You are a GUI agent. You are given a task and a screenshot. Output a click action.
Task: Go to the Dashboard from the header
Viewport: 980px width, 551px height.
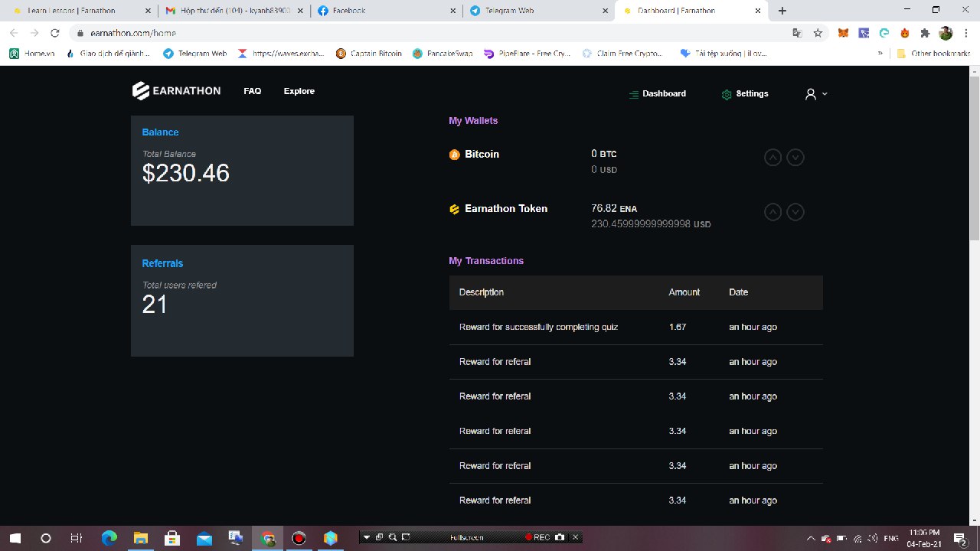coord(658,93)
